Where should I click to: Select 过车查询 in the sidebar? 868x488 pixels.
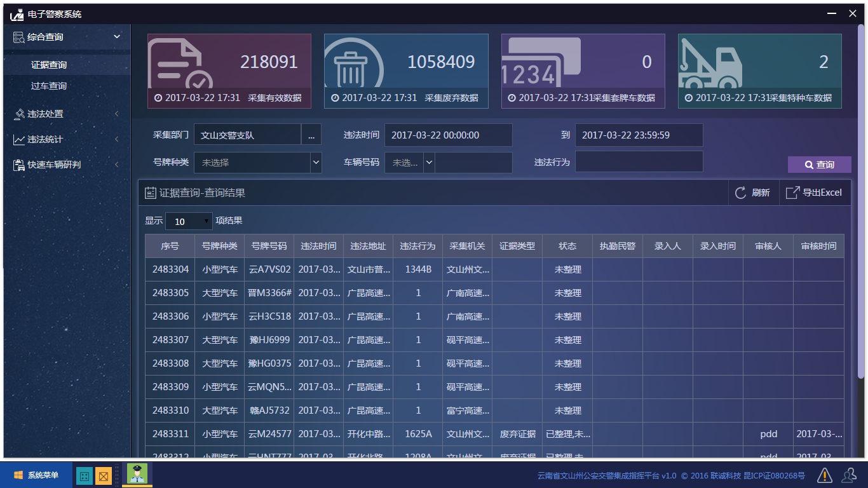pyautogui.click(x=49, y=86)
